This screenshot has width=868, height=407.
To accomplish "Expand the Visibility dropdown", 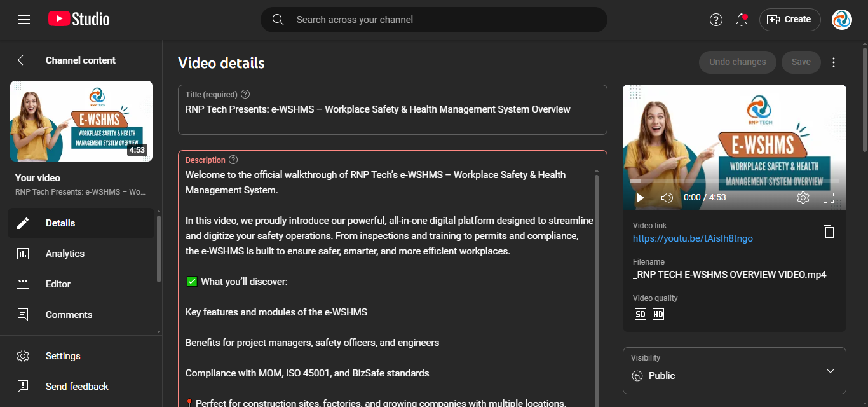I will pyautogui.click(x=830, y=371).
